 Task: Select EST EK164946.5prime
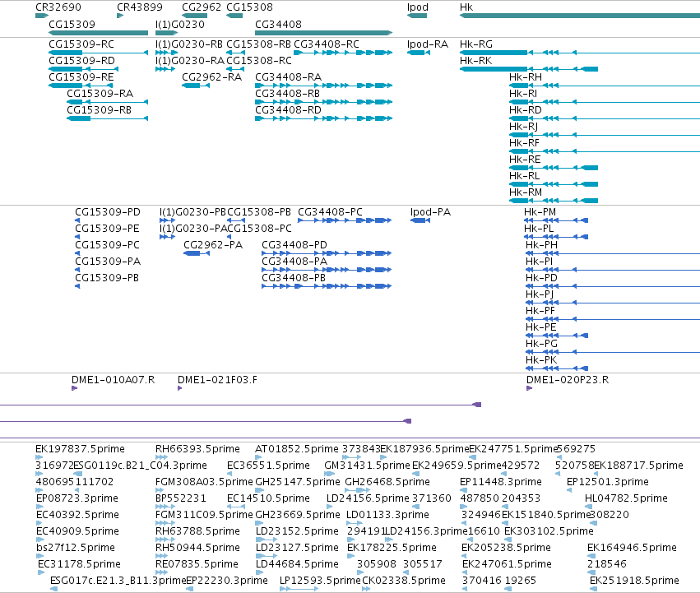(633, 548)
